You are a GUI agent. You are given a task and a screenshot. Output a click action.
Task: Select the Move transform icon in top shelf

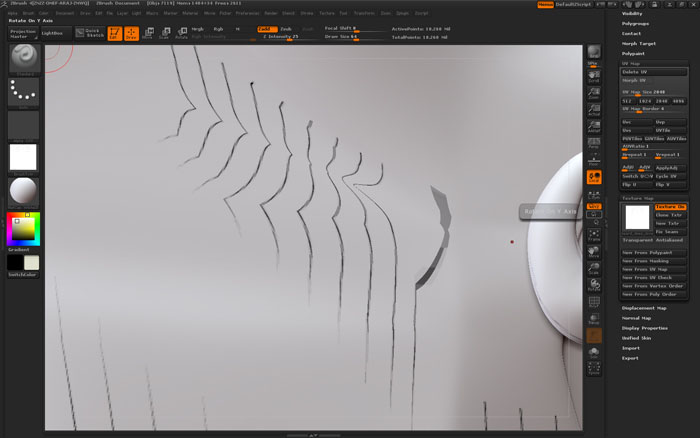148,33
